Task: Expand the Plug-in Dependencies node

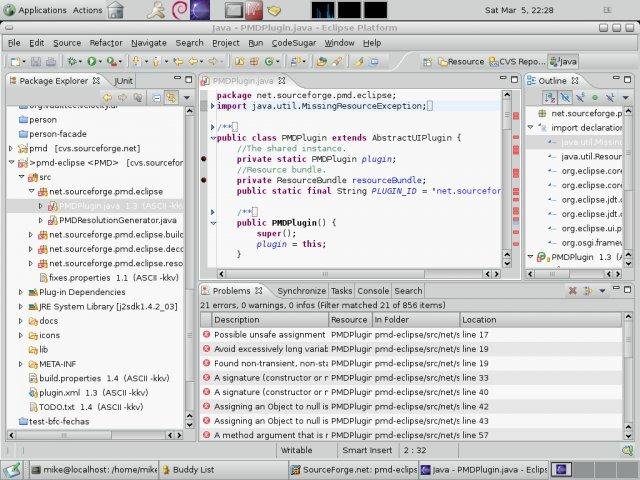Action: [x=20, y=292]
